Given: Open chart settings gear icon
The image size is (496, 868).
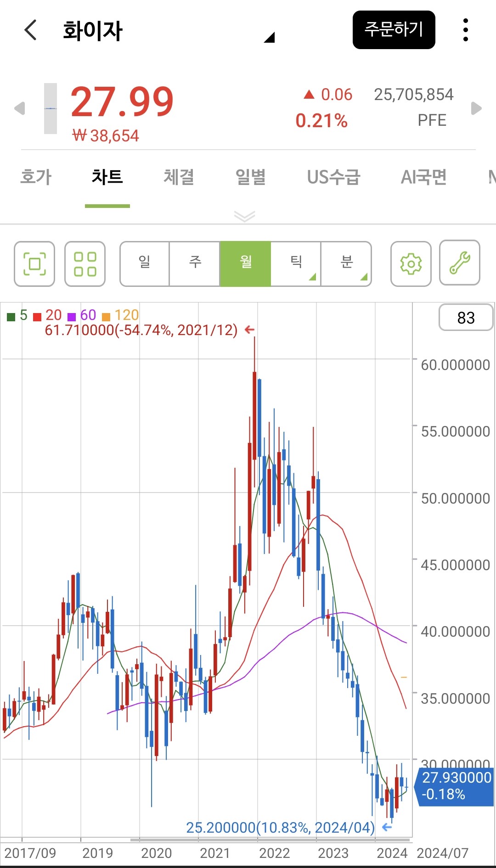Looking at the screenshot, I should [x=411, y=264].
